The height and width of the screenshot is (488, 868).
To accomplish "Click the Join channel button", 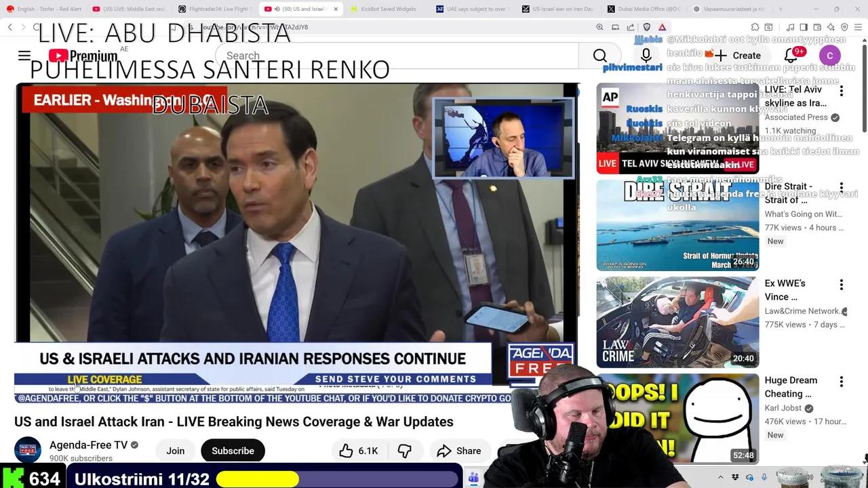I will point(176,451).
